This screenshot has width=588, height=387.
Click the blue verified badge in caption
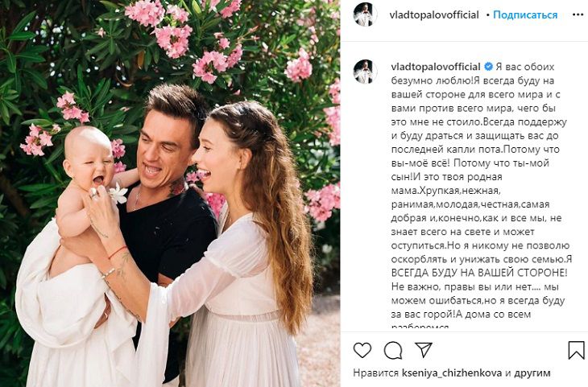[488, 67]
